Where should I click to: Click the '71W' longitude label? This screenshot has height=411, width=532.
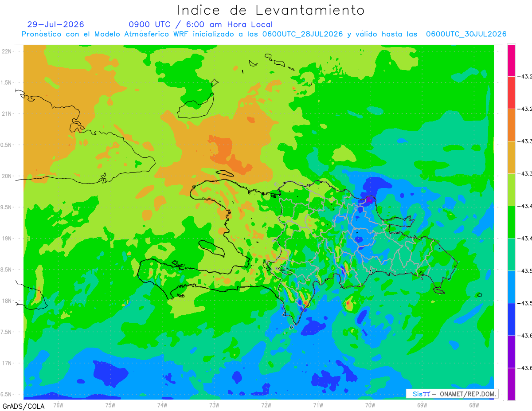(x=318, y=405)
